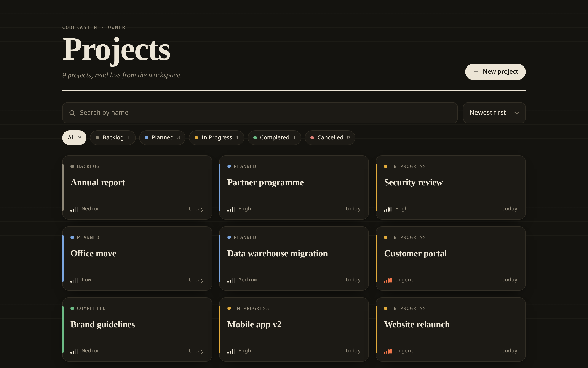Click priority bars icon on Office move card
Image resolution: width=588 pixels, height=368 pixels.
[x=74, y=280]
